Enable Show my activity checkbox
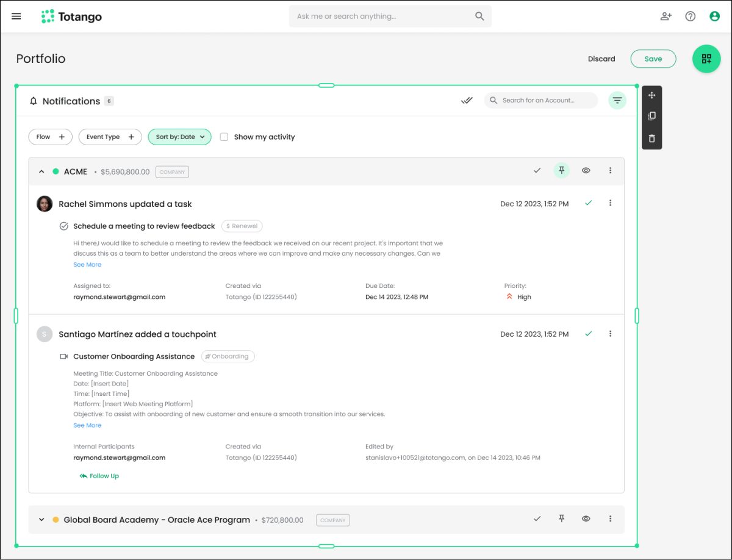Image resolution: width=732 pixels, height=560 pixels. [x=224, y=137]
